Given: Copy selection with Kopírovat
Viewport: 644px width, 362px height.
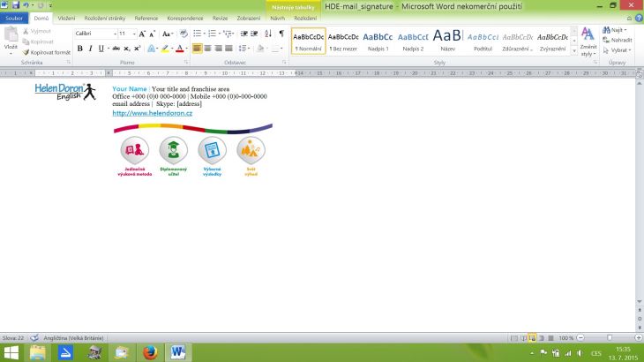Looking at the screenshot, I should (x=38, y=41).
